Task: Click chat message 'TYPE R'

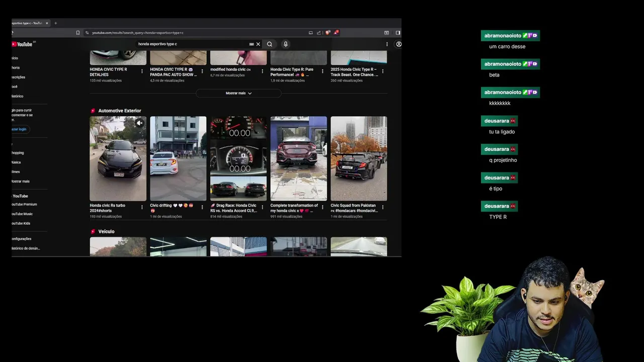Action: coord(498,217)
